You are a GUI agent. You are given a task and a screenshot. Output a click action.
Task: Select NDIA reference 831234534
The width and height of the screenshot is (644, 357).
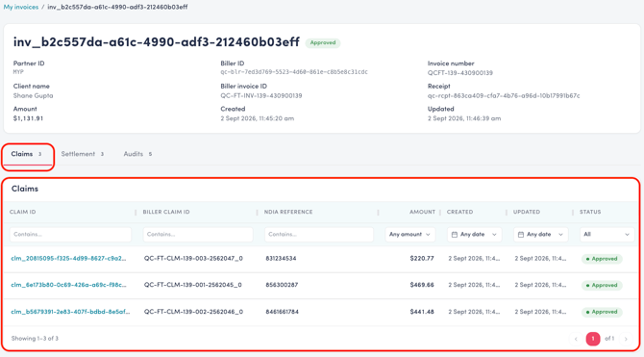[281, 259]
